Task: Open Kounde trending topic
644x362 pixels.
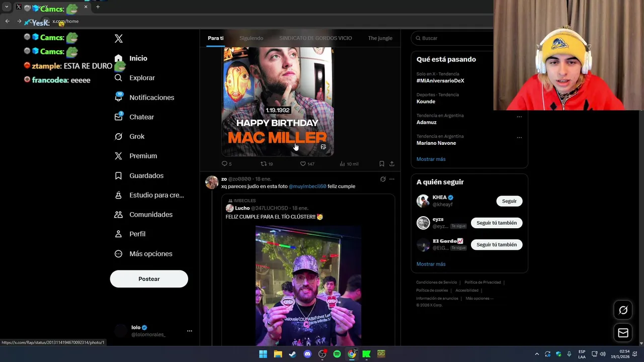Action: click(x=426, y=102)
